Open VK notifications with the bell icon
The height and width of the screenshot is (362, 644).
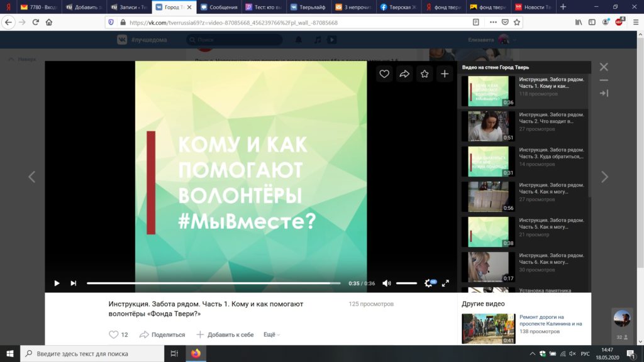296,39
